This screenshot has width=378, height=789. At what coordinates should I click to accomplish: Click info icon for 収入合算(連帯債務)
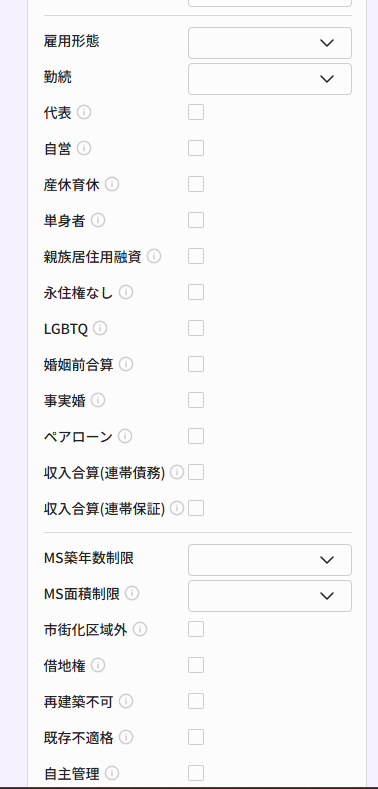click(177, 472)
